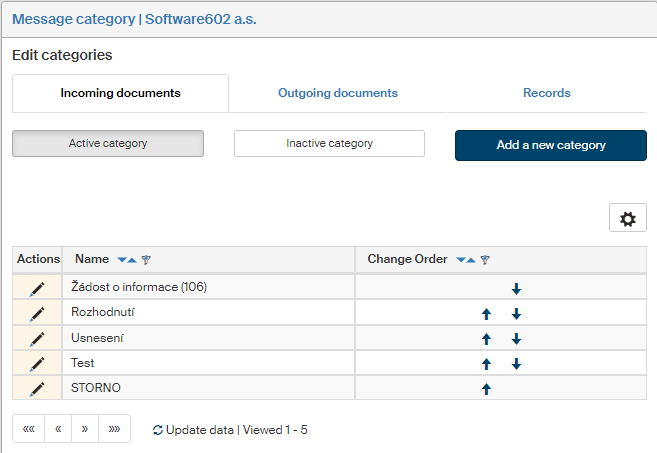
Task: Move Usnesení up one position
Action: 486,339
